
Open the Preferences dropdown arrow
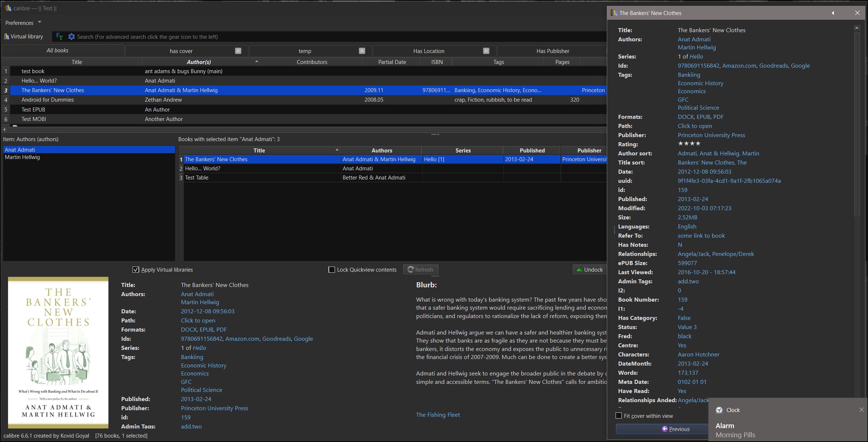(39, 22)
